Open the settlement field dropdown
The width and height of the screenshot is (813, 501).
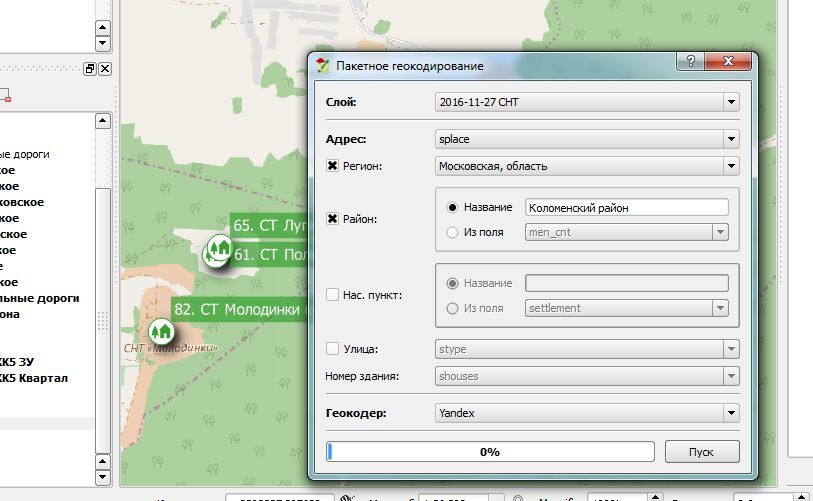(x=627, y=308)
